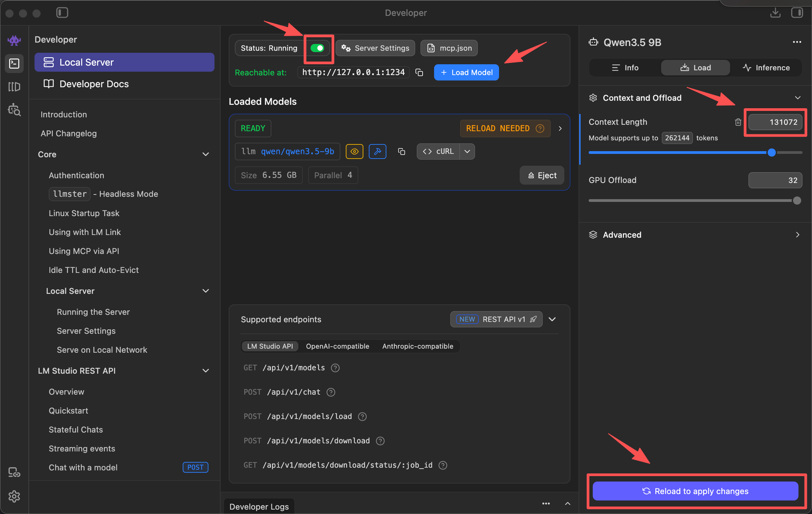
Task: Collapse the Local Server docs subsection
Action: [205, 291]
